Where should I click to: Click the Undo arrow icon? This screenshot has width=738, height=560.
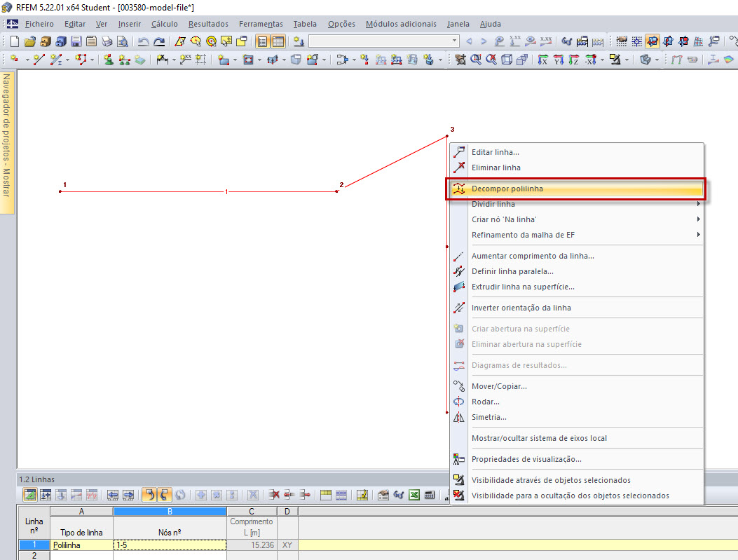pyautogui.click(x=144, y=41)
